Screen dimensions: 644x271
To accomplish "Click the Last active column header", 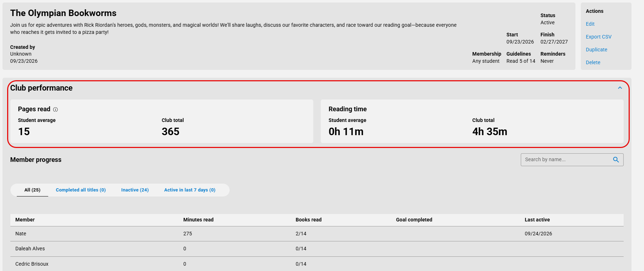I will tap(537, 220).
